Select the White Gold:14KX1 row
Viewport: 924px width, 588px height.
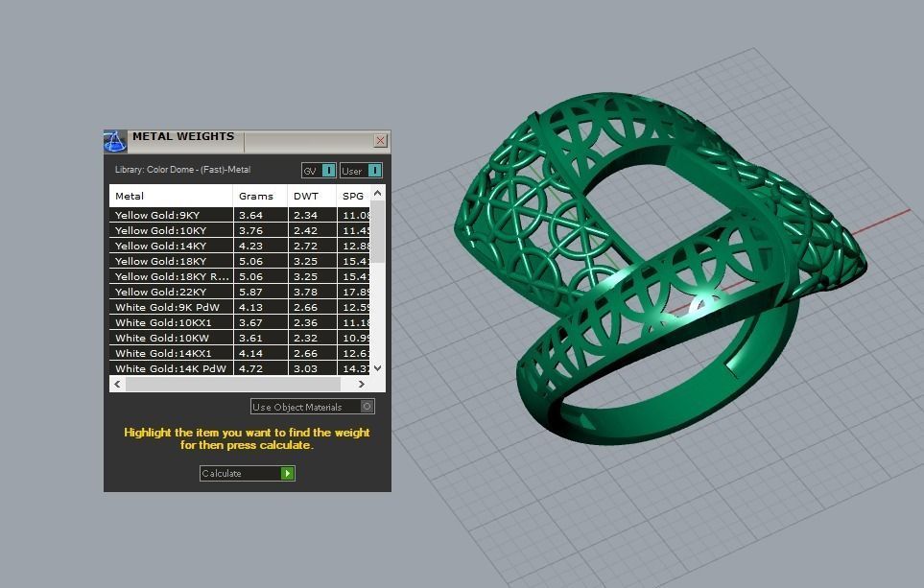tap(239, 353)
